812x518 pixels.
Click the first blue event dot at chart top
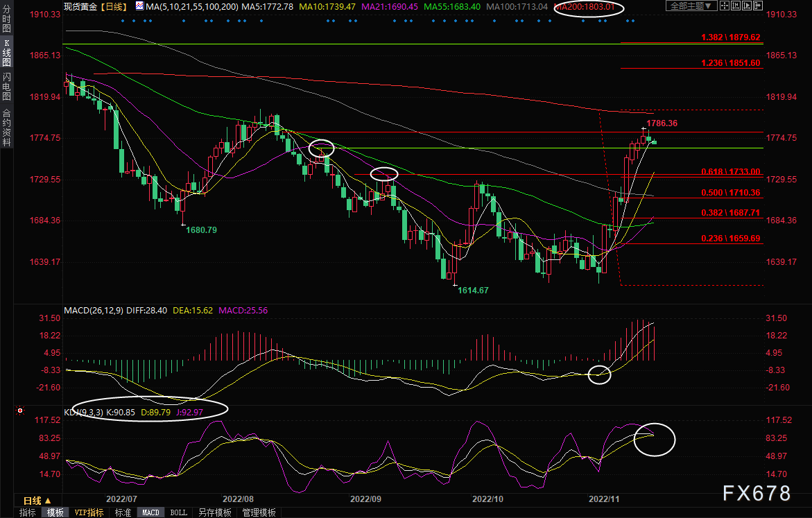tap(122, 20)
